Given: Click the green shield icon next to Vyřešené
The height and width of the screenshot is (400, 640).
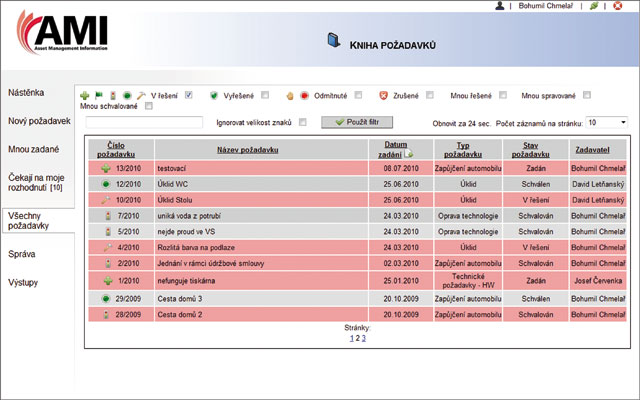Looking at the screenshot, I should point(214,96).
